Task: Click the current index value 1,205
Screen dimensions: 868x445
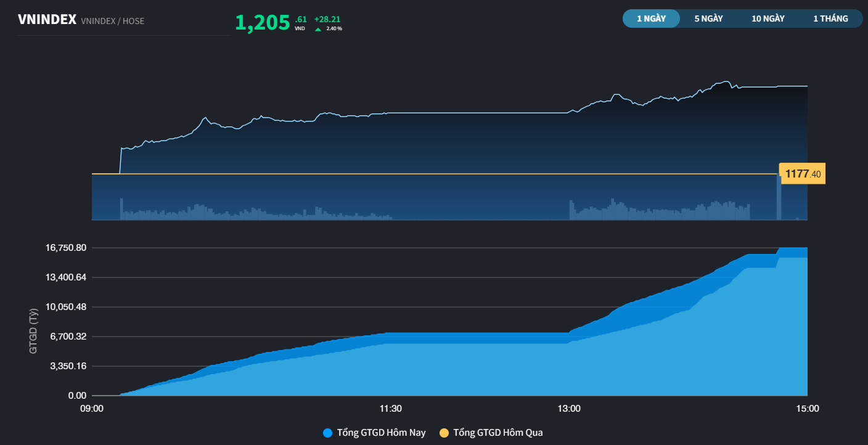Action: pos(261,21)
